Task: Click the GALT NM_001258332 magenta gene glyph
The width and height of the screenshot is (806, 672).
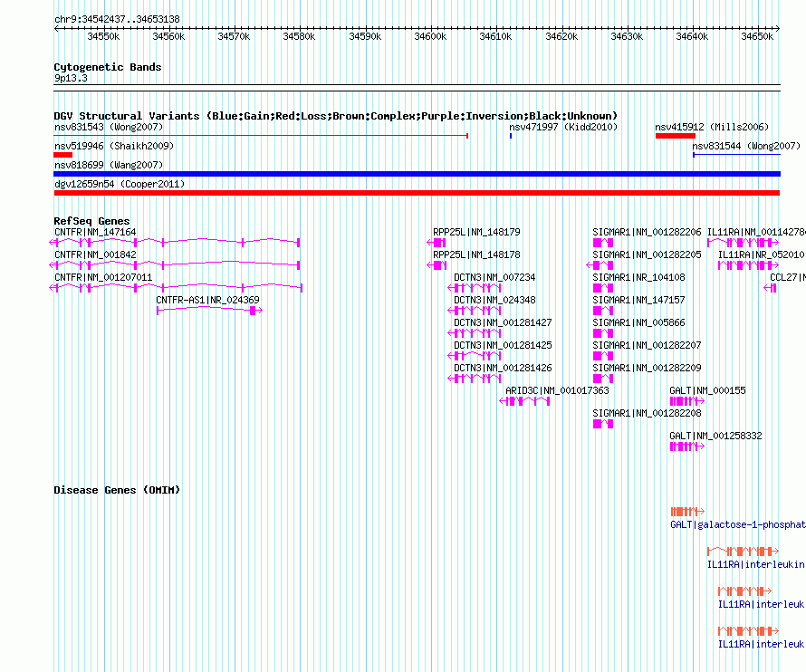Action: click(687, 446)
